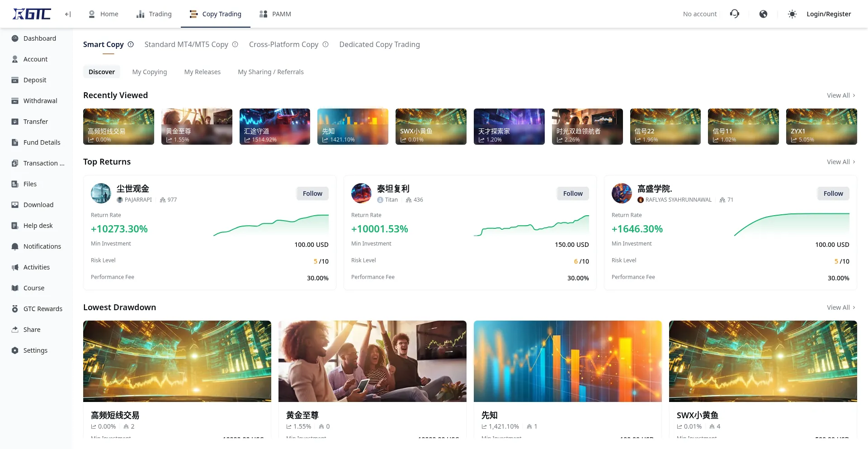
Task: Click the Transfer sidebar icon
Action: coord(15,122)
